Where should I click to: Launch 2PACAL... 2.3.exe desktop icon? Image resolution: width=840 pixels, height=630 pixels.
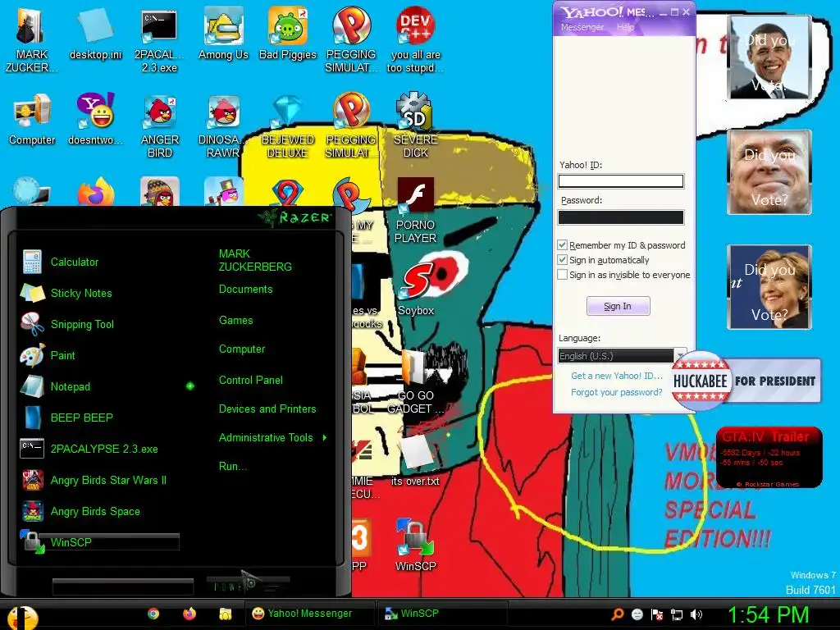pyautogui.click(x=159, y=40)
